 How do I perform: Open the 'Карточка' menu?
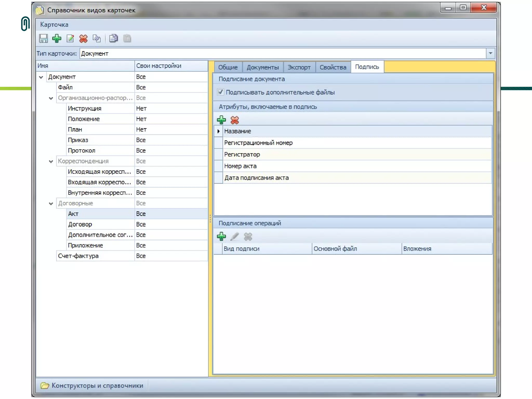[x=54, y=25]
